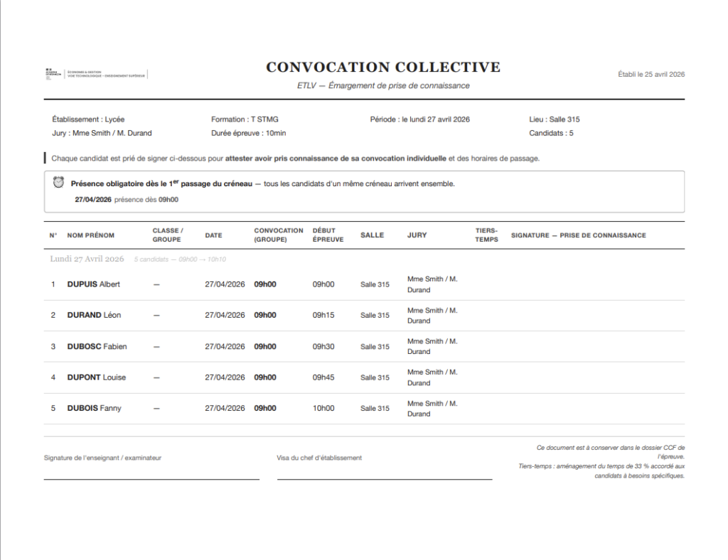Click the Académie logo in the header
The width and height of the screenshot is (728, 560).
pyautogui.click(x=53, y=74)
